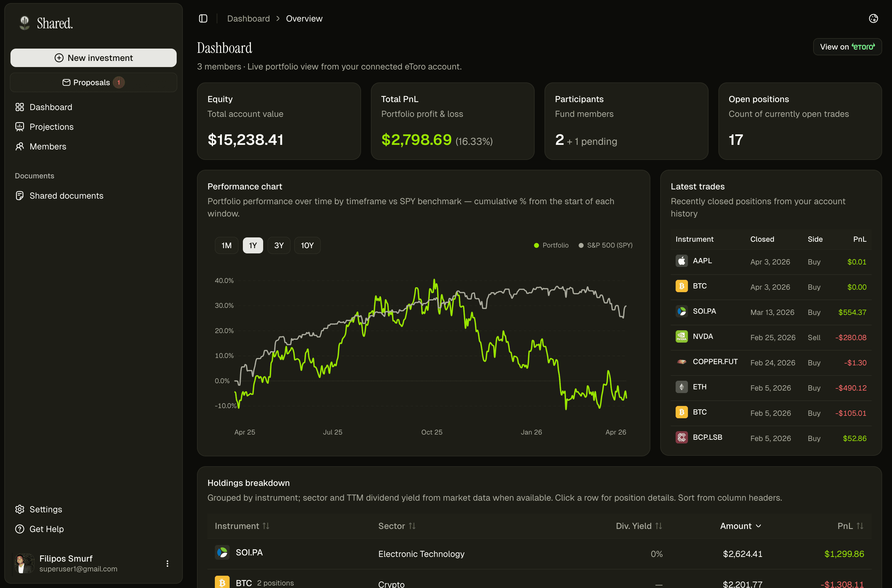Screen dimensions: 892x588
Task: Click the NVDA logo in Latest trades
Action: coord(682,336)
